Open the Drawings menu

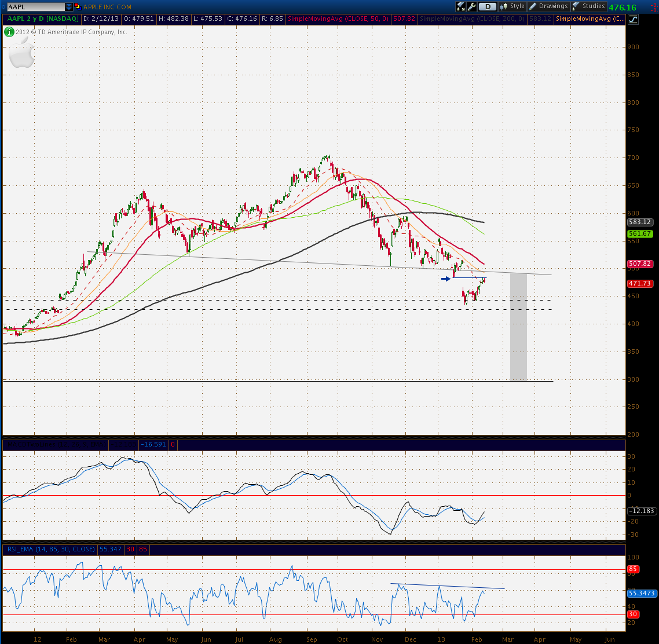coord(548,6)
